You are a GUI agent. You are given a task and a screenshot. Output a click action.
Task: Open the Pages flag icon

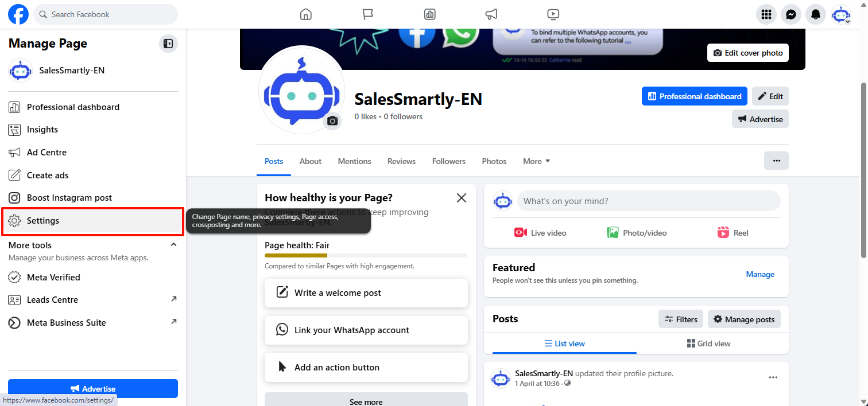coord(368,14)
